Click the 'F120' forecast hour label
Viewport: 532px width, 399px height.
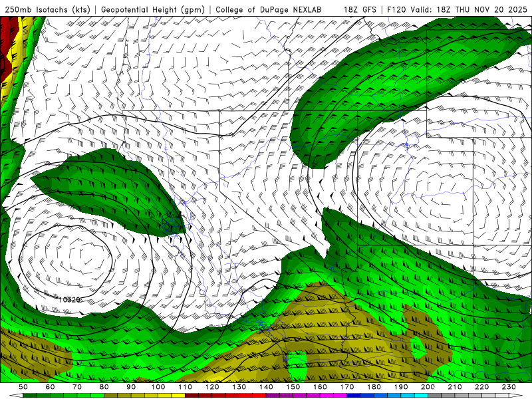pos(397,9)
